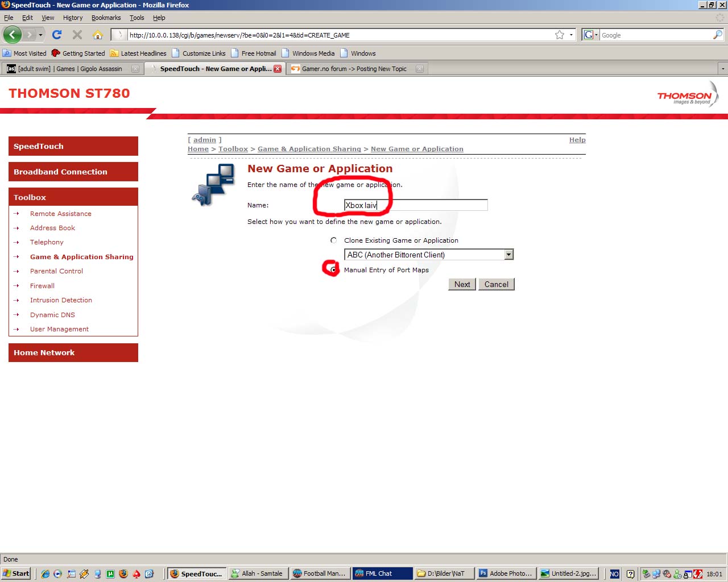Reload the page with the refresh icon

57,35
